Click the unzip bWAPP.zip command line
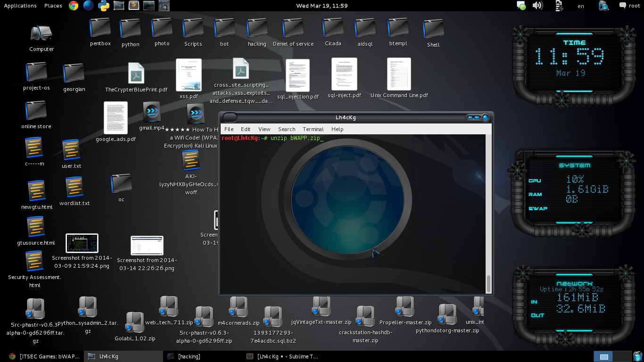The height and width of the screenshot is (362, 644). click(x=272, y=138)
